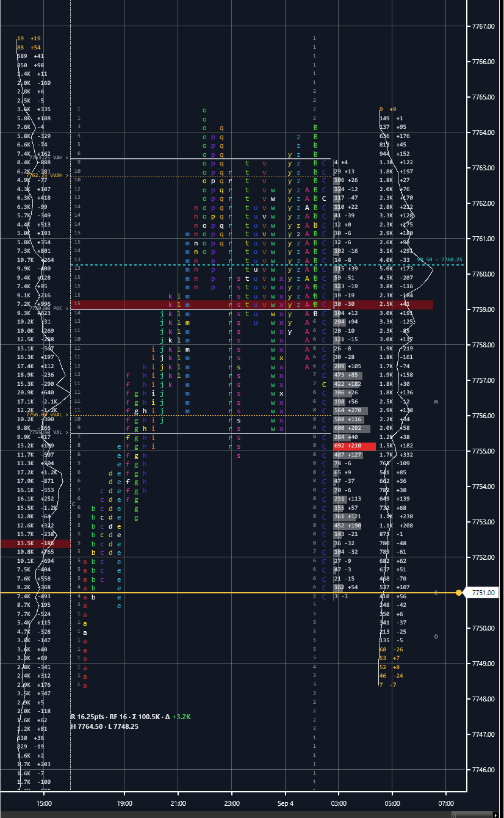This screenshot has height=818, width=504.
Task: Click the M marker on right profile
Action: [x=436, y=402]
